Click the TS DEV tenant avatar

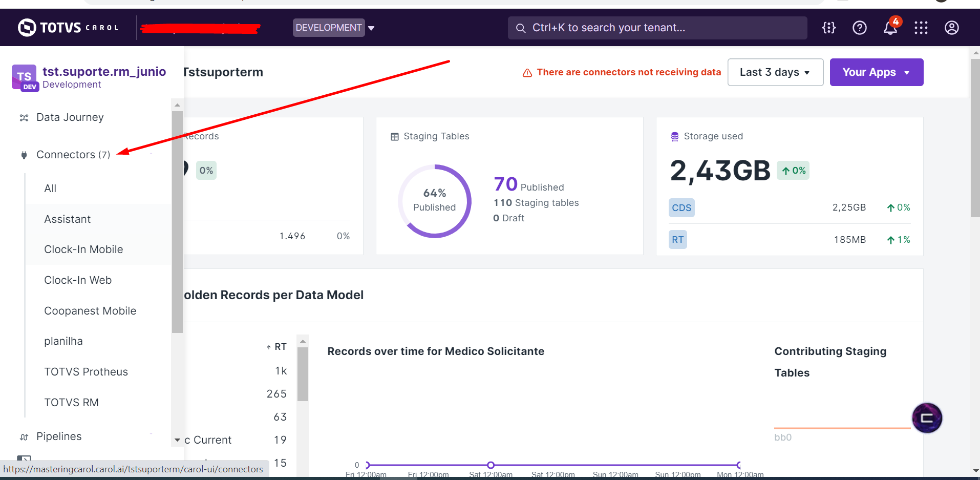24,77
